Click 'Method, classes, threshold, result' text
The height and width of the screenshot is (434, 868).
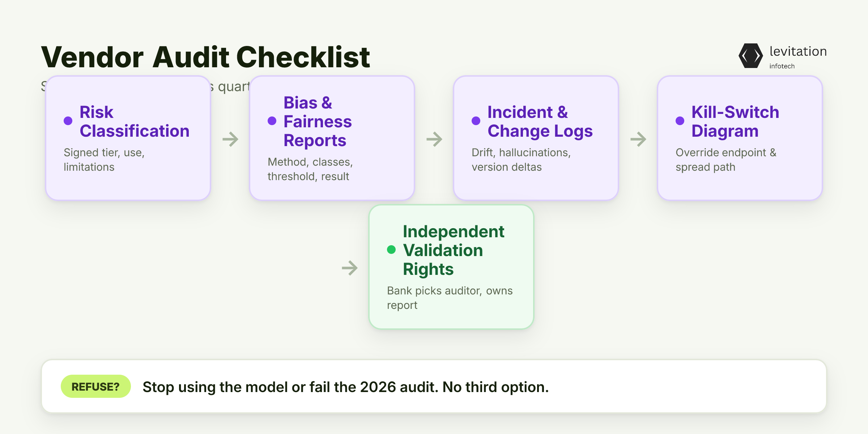[x=310, y=169]
